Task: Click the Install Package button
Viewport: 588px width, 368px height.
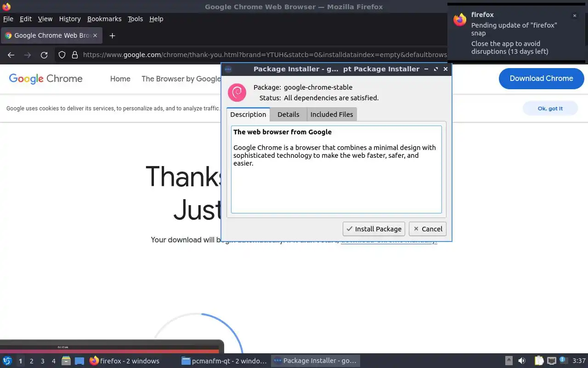Action: (x=374, y=229)
